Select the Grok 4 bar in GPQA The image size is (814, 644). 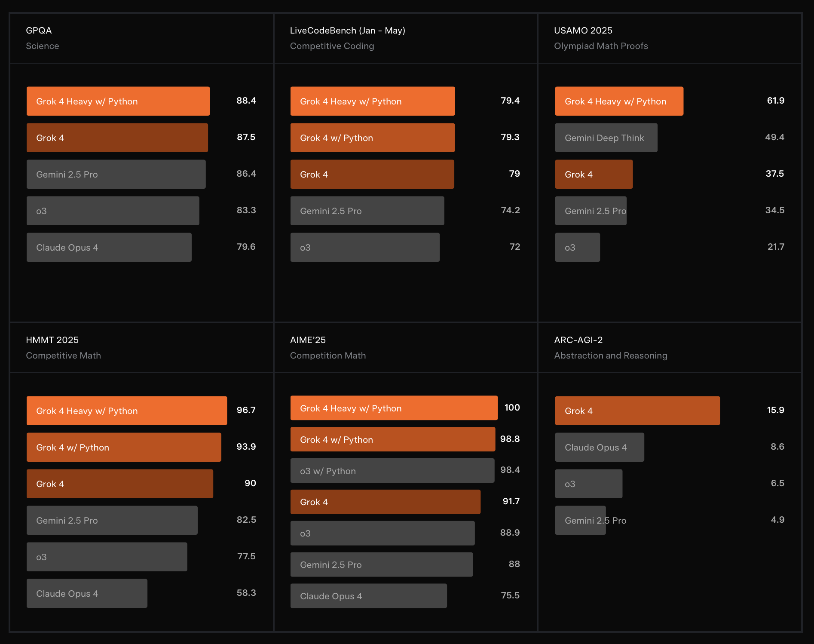pyautogui.click(x=117, y=138)
